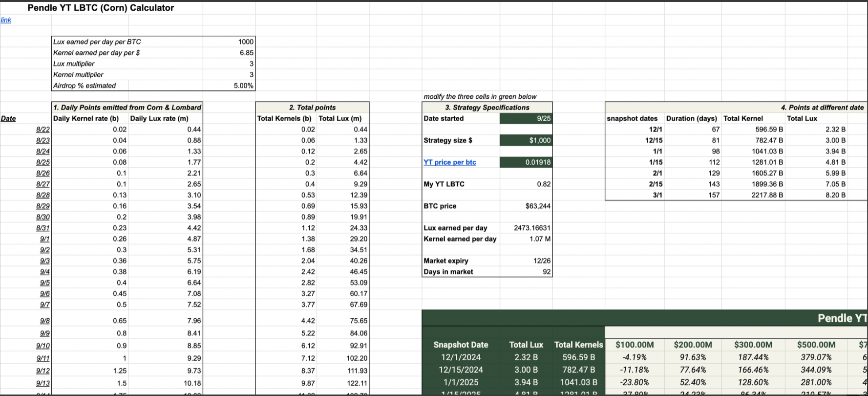Select the 12/1/2024 Snapshot Date cell
The height and width of the screenshot is (396, 868).
pos(461,357)
